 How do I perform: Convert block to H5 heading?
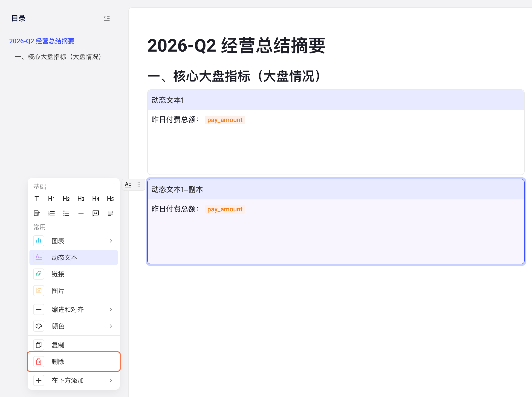(x=110, y=199)
